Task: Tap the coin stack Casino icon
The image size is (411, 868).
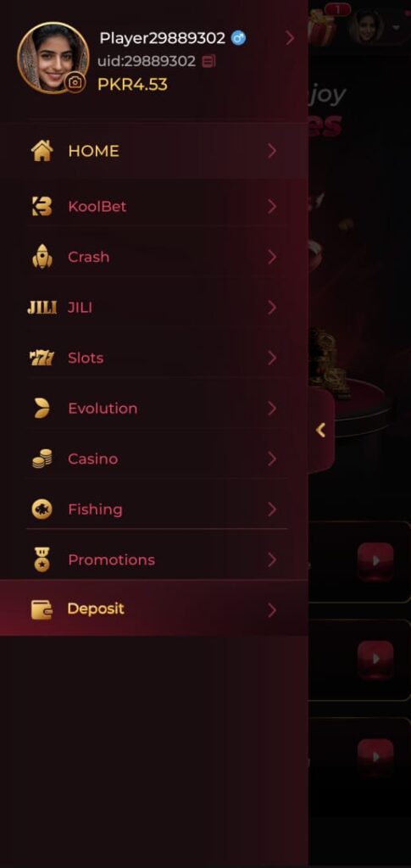Action: pos(42,459)
